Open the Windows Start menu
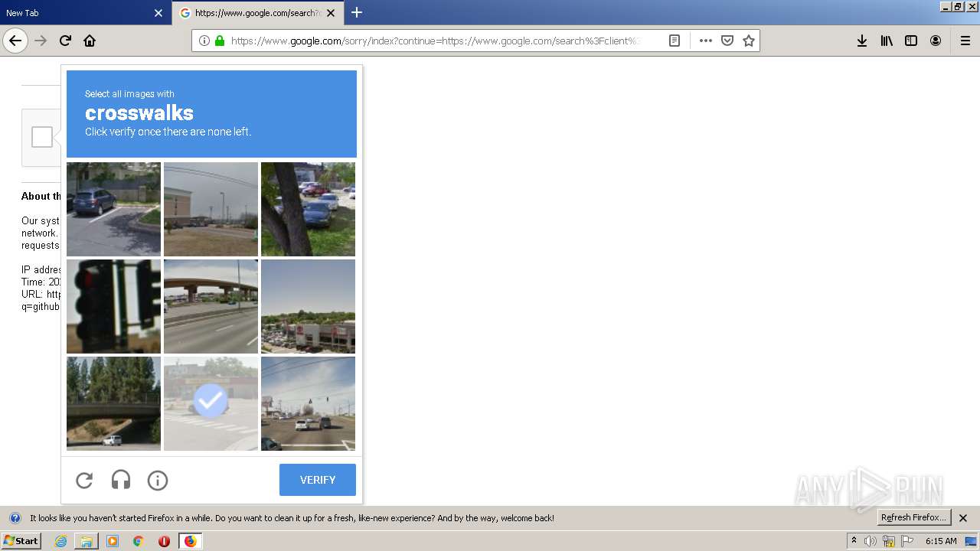Image resolution: width=980 pixels, height=551 pixels. pos(21,541)
